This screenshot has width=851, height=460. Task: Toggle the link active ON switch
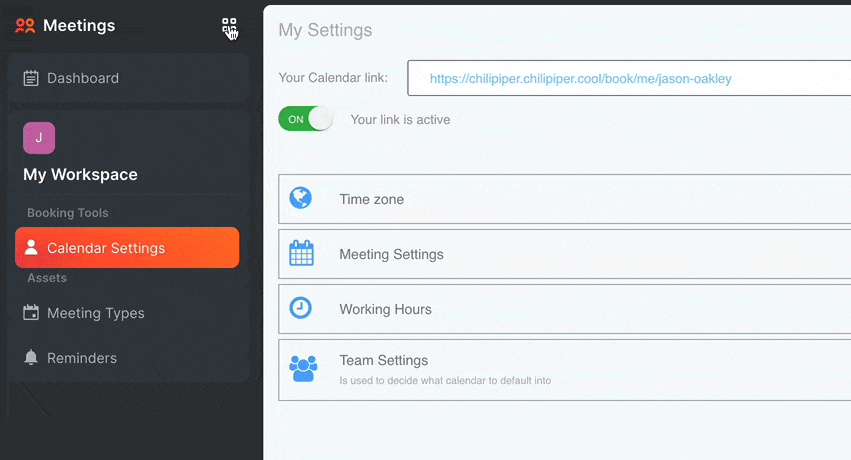click(x=306, y=119)
